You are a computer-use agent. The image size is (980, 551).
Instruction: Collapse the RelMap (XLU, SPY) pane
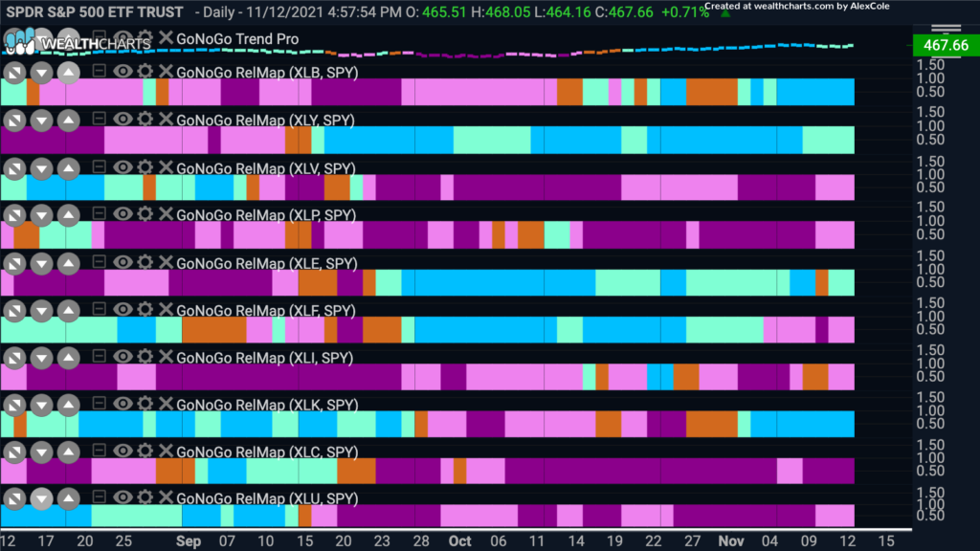99,496
